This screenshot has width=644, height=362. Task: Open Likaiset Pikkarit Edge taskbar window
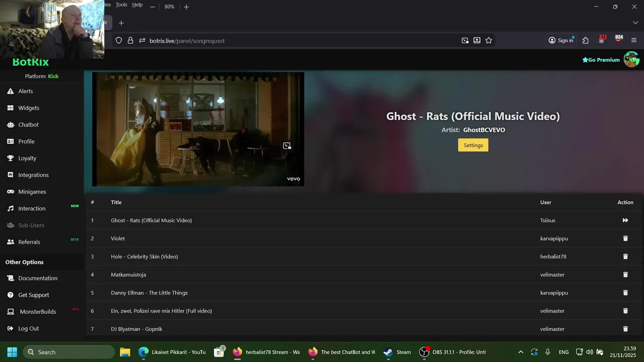pyautogui.click(x=172, y=352)
